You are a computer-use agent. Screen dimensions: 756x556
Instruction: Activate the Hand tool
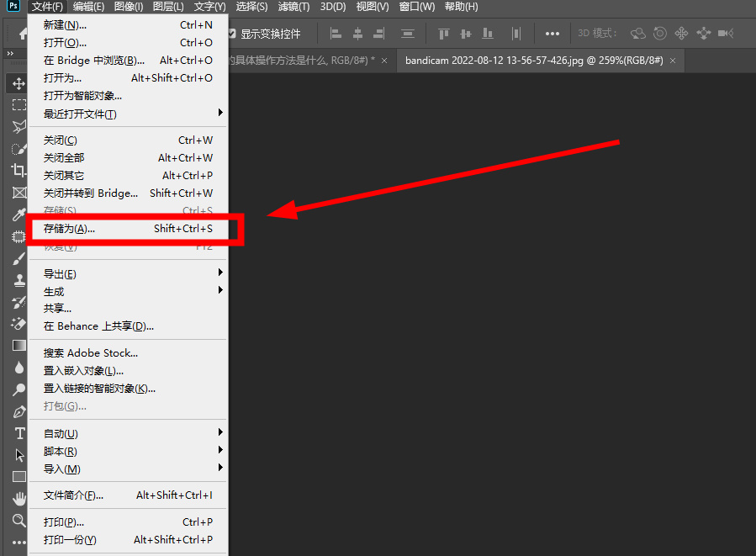(19, 499)
